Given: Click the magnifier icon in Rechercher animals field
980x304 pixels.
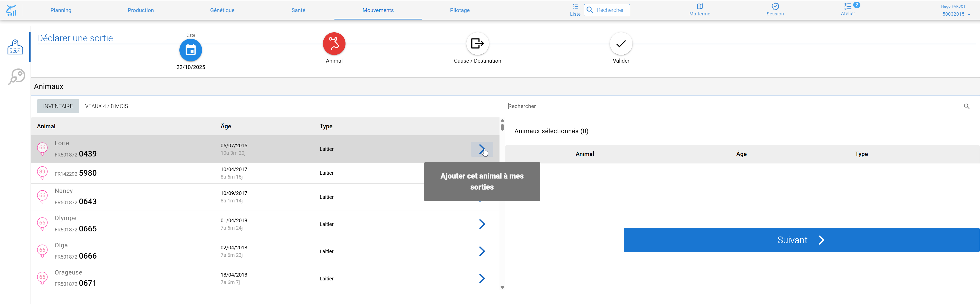Looking at the screenshot, I should click(x=966, y=106).
